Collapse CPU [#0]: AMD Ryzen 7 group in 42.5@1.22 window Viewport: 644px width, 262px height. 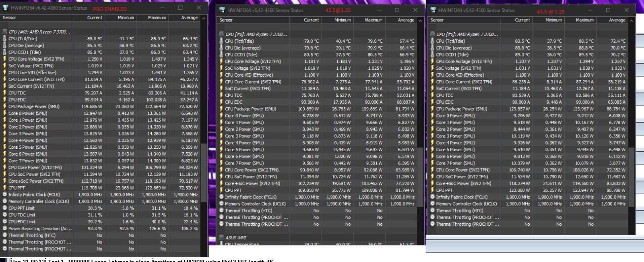[x=256, y=34]
